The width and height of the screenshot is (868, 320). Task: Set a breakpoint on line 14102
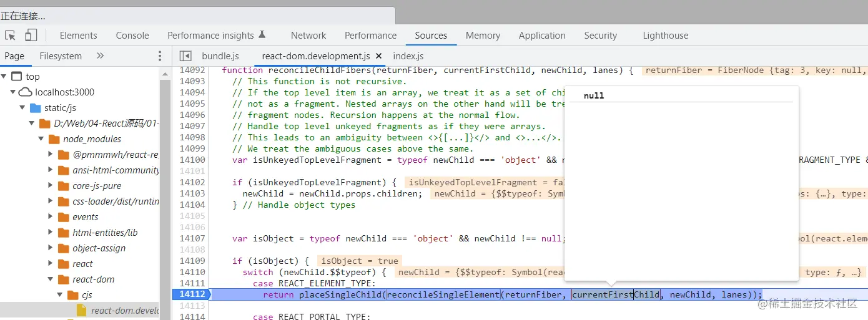192,182
